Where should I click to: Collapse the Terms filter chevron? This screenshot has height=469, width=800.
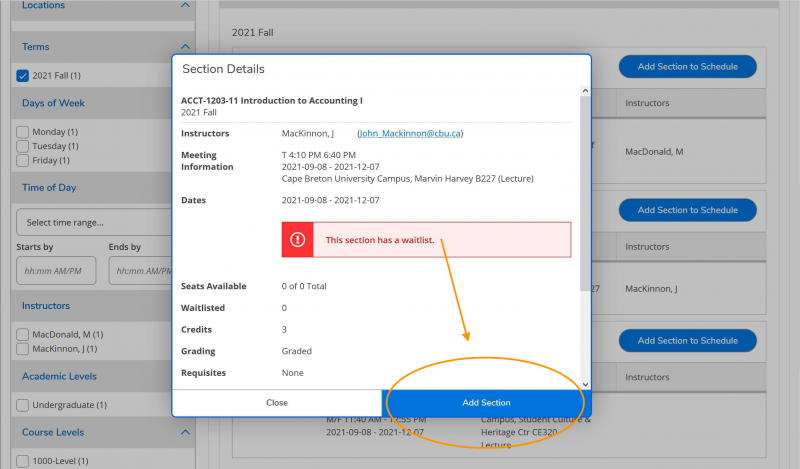185,46
